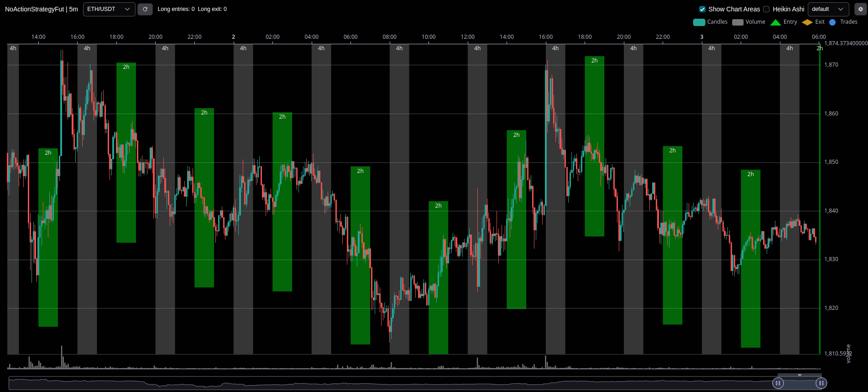Click the 12:00 time axis label
868x392 pixels.
coord(467,37)
